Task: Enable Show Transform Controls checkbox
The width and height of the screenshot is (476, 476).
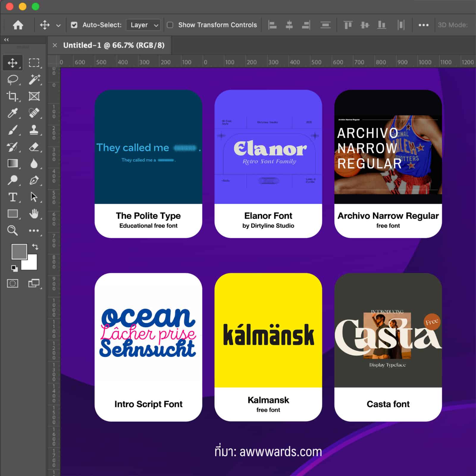Action: pyautogui.click(x=170, y=25)
